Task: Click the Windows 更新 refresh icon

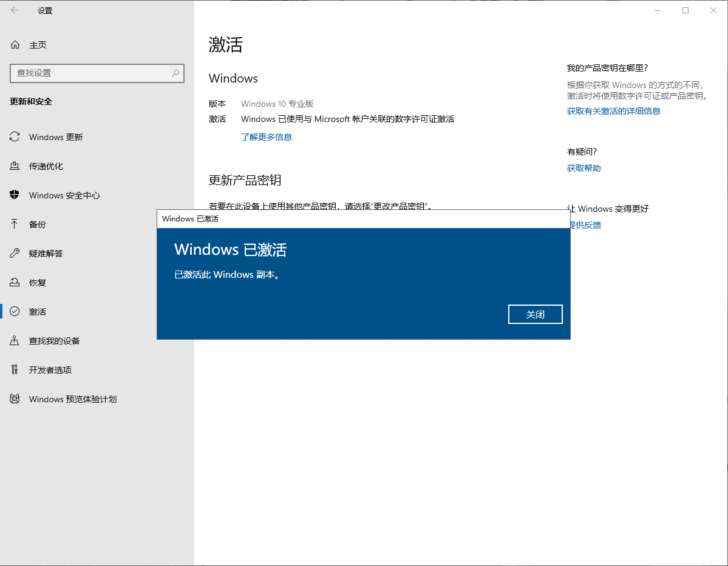Action: pos(15,137)
